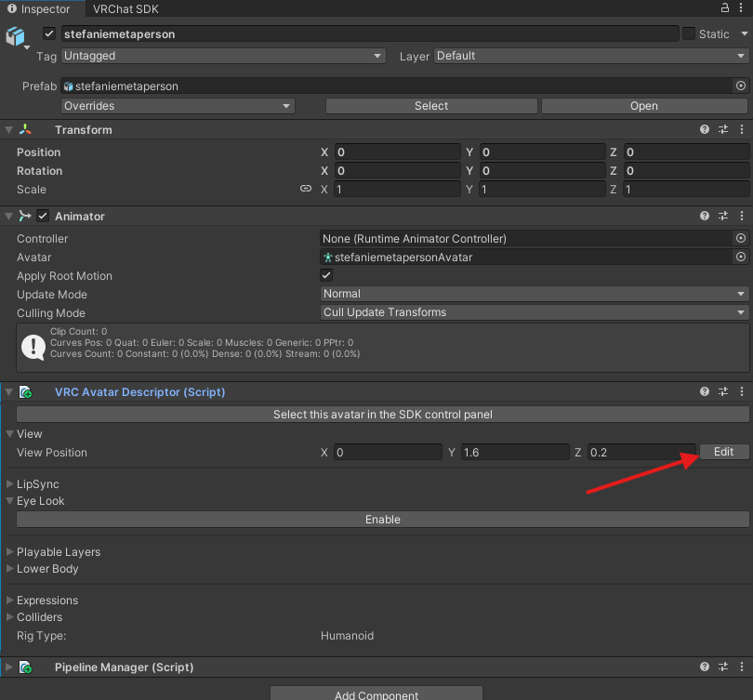The image size is (753, 700).
Task: Open the prefab Overrides dropdown
Action: pyautogui.click(x=178, y=106)
